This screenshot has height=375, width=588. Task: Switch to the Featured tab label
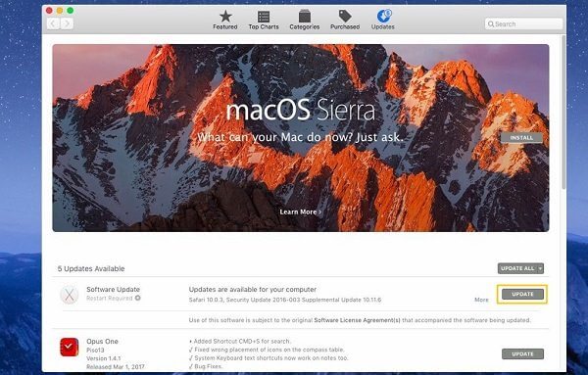click(225, 27)
